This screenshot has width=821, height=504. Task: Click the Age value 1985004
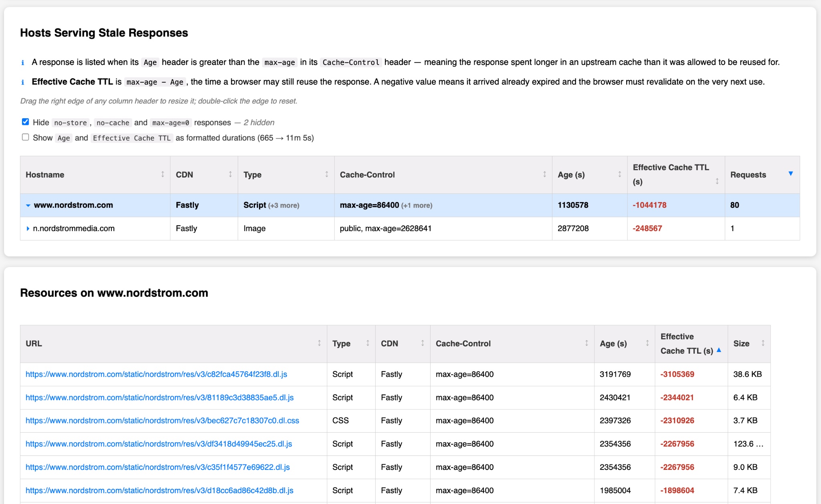[x=615, y=490]
